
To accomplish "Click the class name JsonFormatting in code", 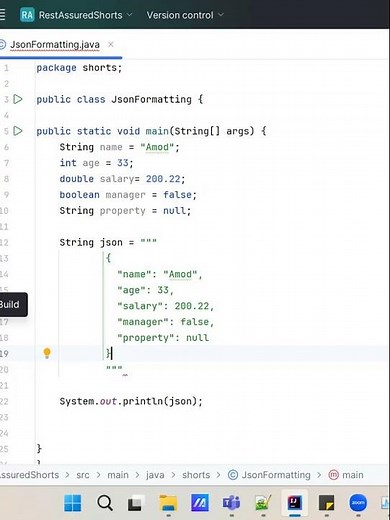I will tap(152, 99).
